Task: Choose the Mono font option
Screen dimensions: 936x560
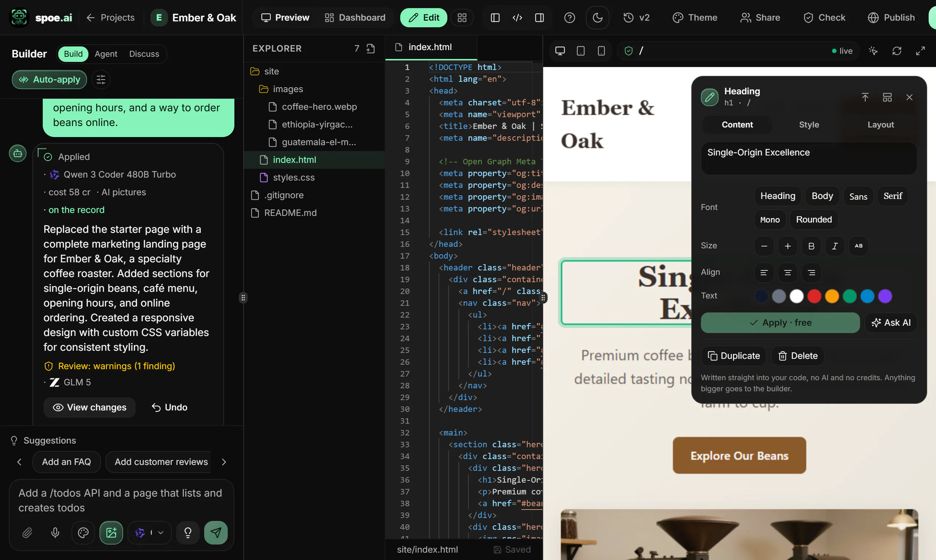Action: point(770,220)
